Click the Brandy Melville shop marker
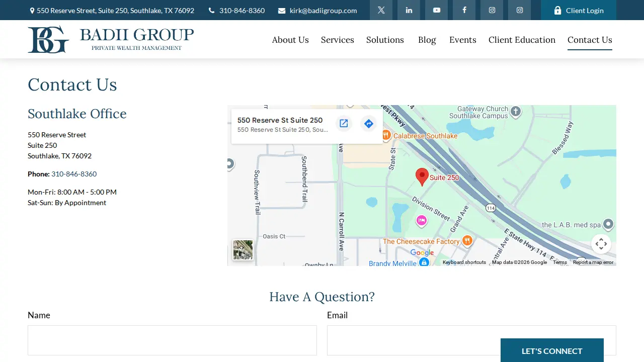644x362 pixels. pos(424,262)
